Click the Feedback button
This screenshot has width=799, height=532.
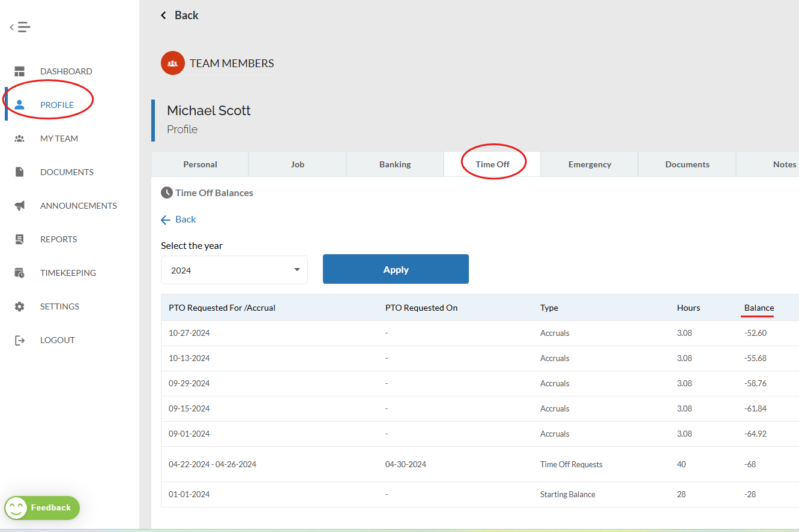[42, 508]
